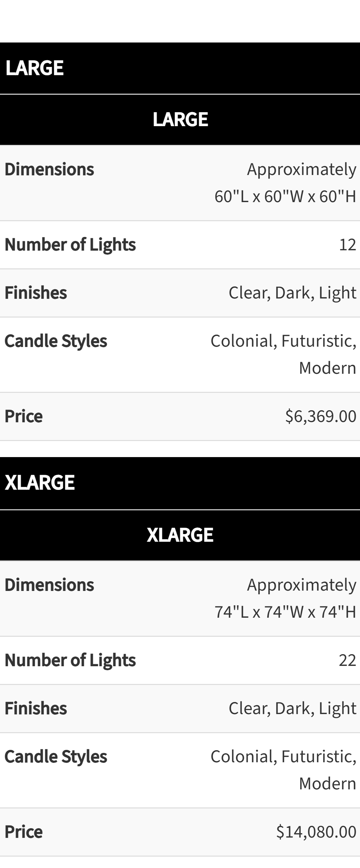The image size is (360, 868).
Task: Select the centered XLARGE table heading
Action: tap(180, 535)
